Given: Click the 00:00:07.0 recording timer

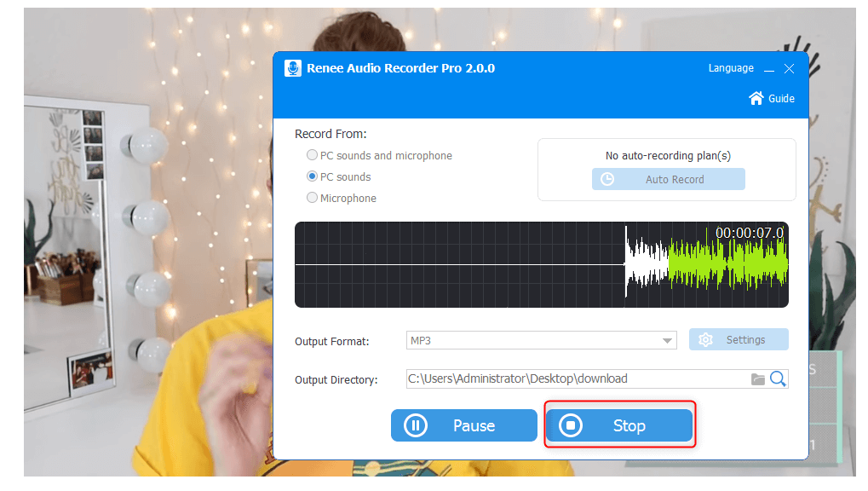Looking at the screenshot, I should (749, 233).
